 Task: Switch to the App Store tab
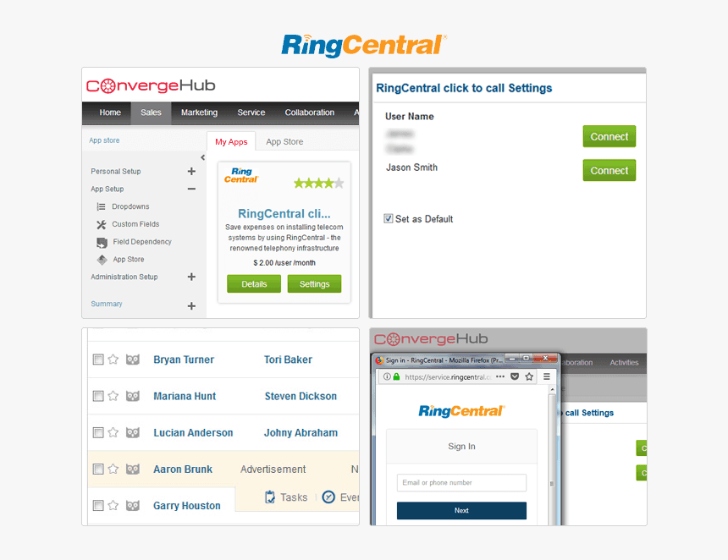click(x=284, y=141)
